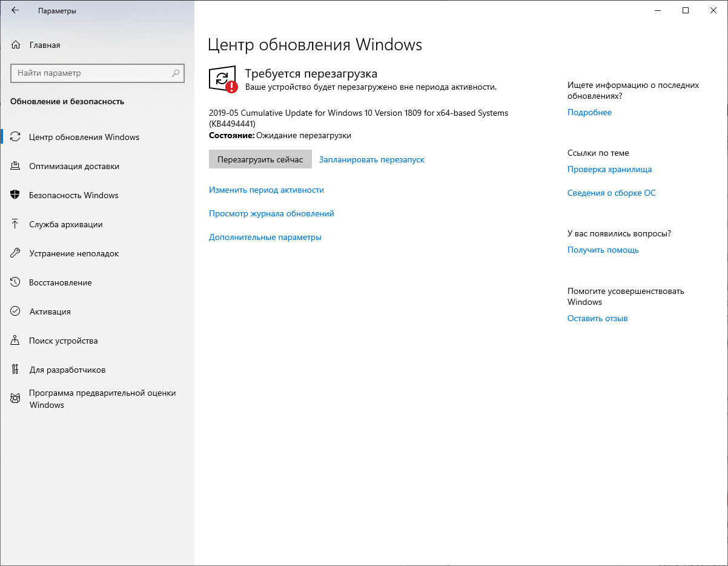Open Запланировать перезапуск link
The height and width of the screenshot is (566, 728).
click(x=371, y=159)
